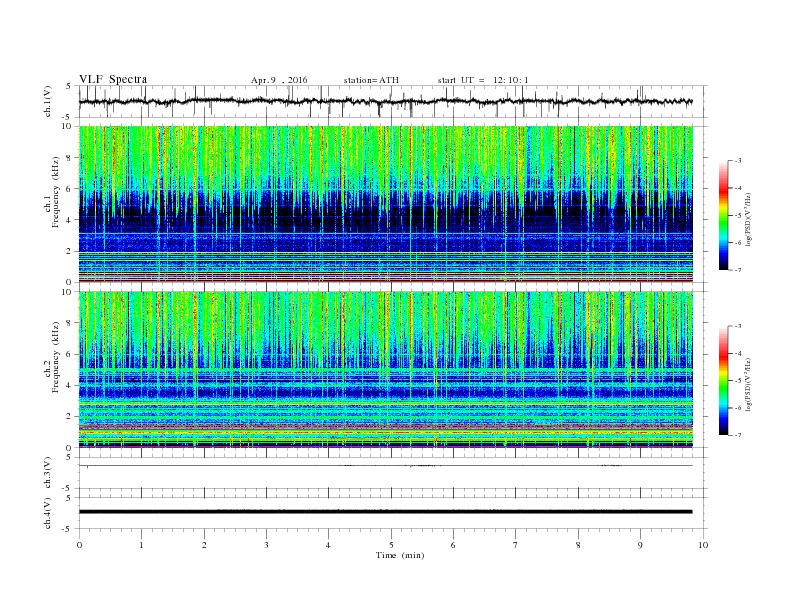Click the "ch.3(V)" axis label
The image size is (792, 612).
click(48, 475)
